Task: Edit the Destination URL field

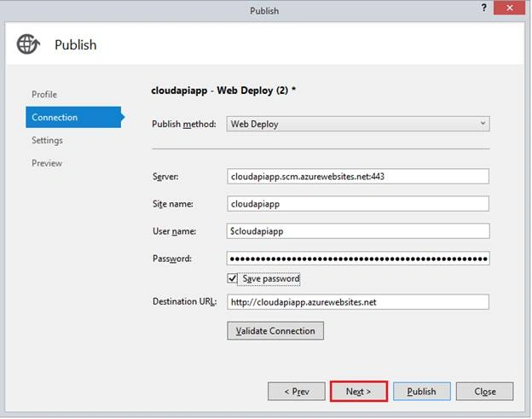Action: pos(358,302)
